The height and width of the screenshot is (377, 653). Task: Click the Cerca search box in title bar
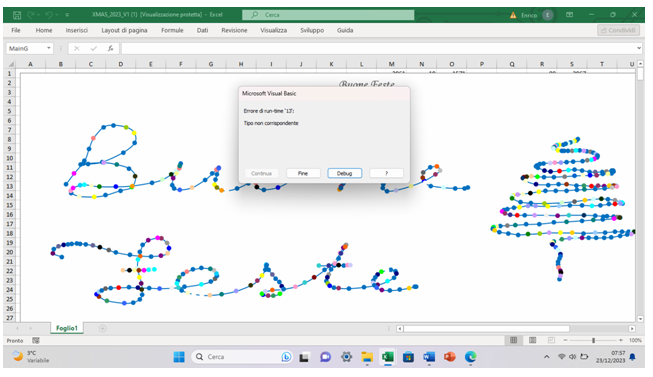328,15
